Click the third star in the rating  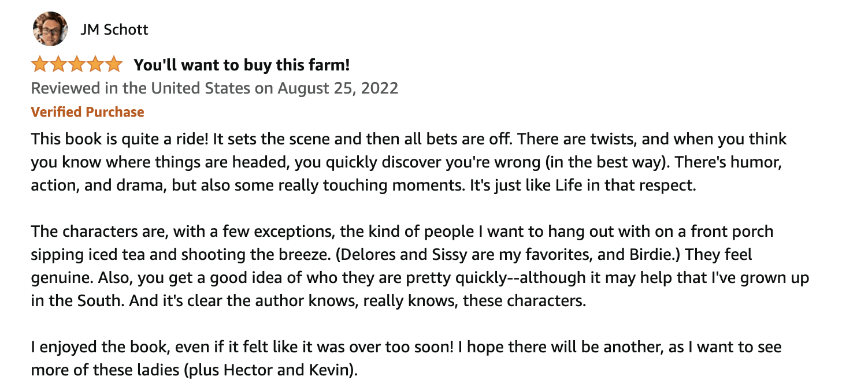coord(77,64)
